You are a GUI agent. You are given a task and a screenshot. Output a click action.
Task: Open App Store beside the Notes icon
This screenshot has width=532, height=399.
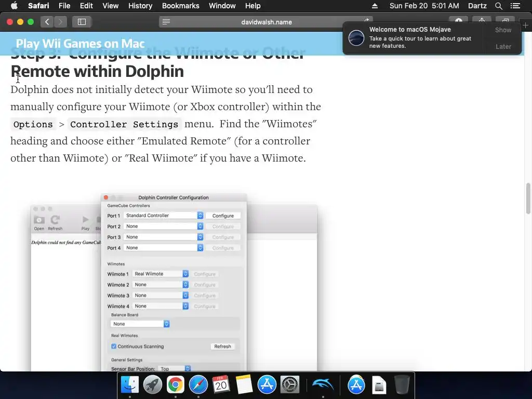[x=267, y=384]
